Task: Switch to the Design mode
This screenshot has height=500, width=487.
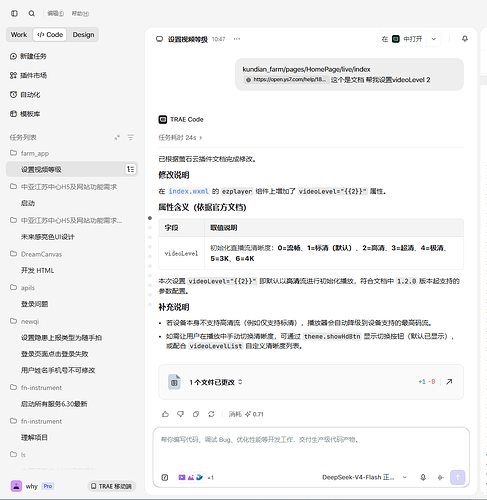Action: coord(83,35)
